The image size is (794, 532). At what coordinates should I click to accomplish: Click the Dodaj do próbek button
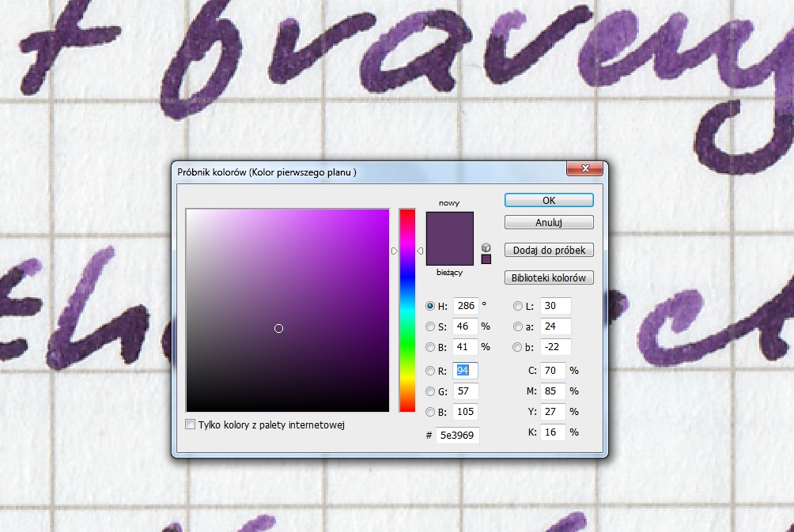[x=548, y=250]
